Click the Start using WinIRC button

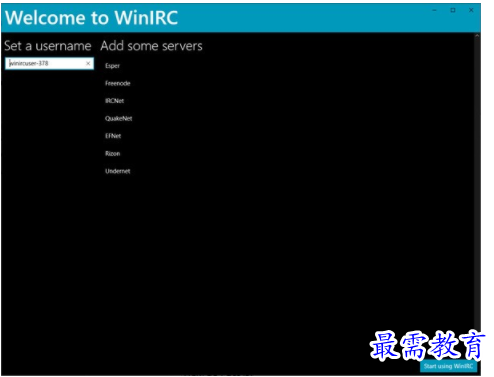click(448, 366)
